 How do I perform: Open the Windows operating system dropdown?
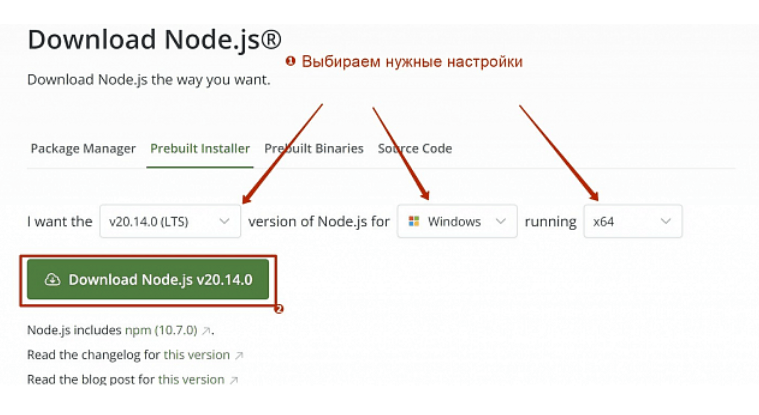(x=457, y=222)
